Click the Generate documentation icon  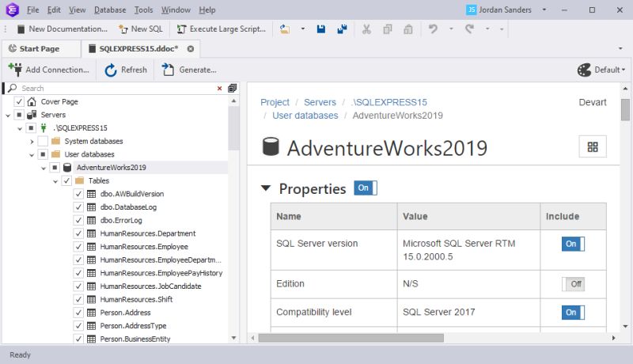[x=168, y=70]
